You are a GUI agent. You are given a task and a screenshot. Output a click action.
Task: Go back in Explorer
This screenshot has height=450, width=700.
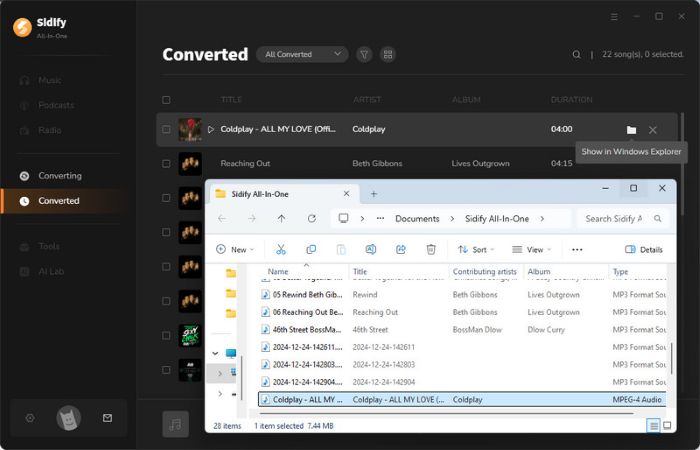pyautogui.click(x=222, y=219)
